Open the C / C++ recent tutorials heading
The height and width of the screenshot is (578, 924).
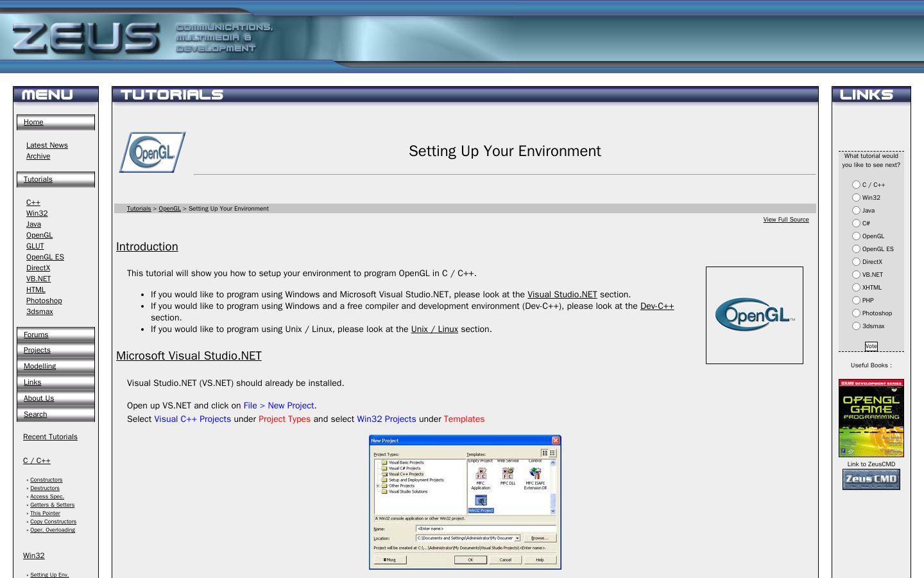[x=37, y=460]
